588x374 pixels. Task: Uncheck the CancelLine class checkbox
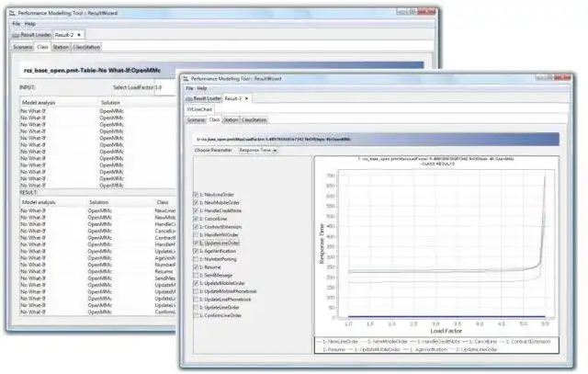coord(196,219)
